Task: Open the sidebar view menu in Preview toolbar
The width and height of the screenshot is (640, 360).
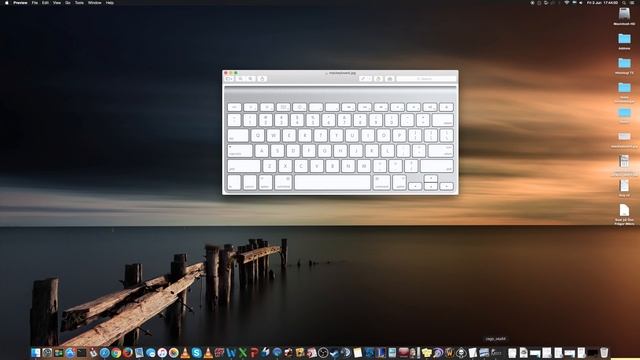Action: [229, 79]
